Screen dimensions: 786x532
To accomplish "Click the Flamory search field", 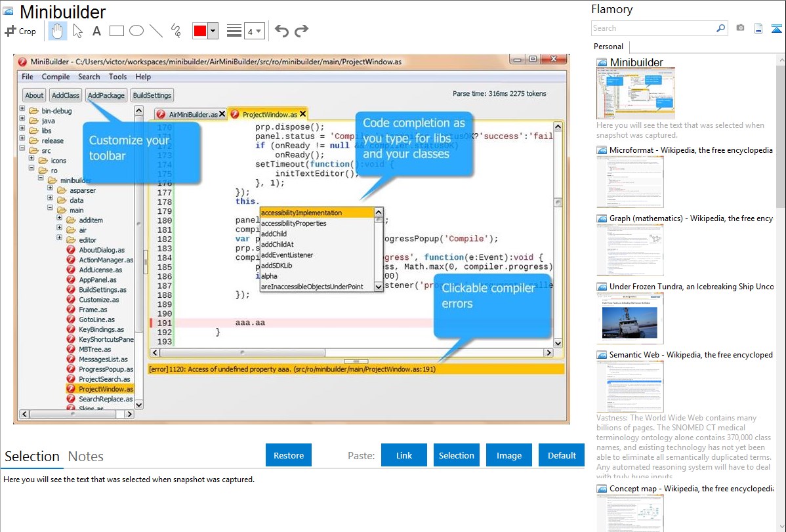I will coord(653,28).
